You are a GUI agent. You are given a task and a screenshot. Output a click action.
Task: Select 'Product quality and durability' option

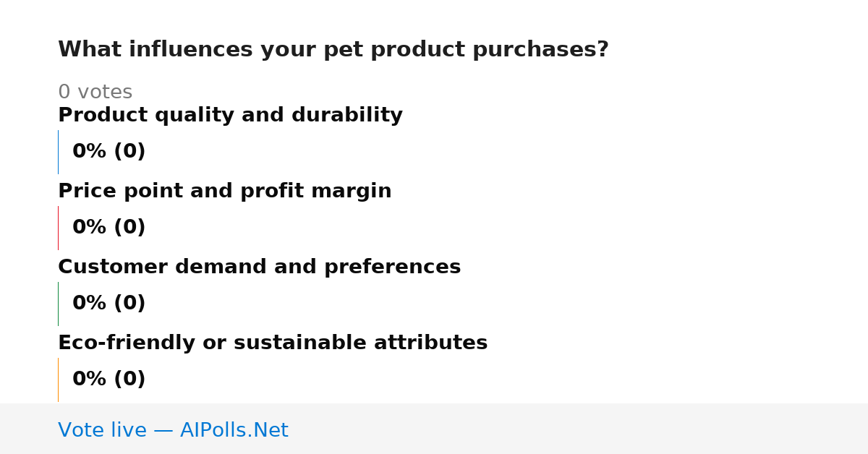pos(230,116)
